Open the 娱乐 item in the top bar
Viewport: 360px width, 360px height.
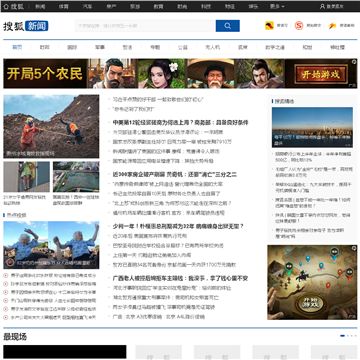tap(253, 6)
